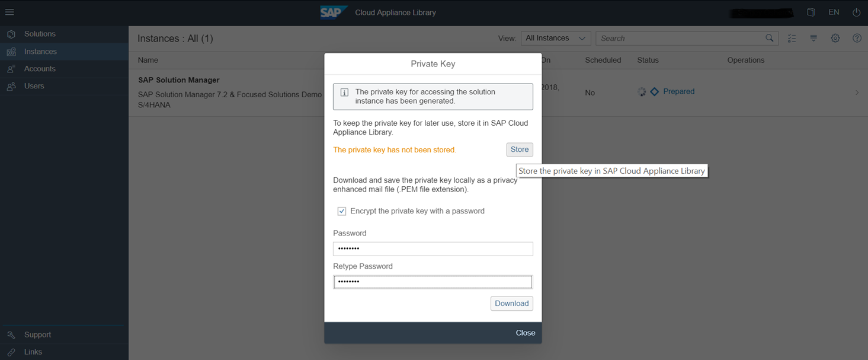This screenshot has width=868, height=360.
Task: Click the power logout icon
Action: tap(856, 12)
